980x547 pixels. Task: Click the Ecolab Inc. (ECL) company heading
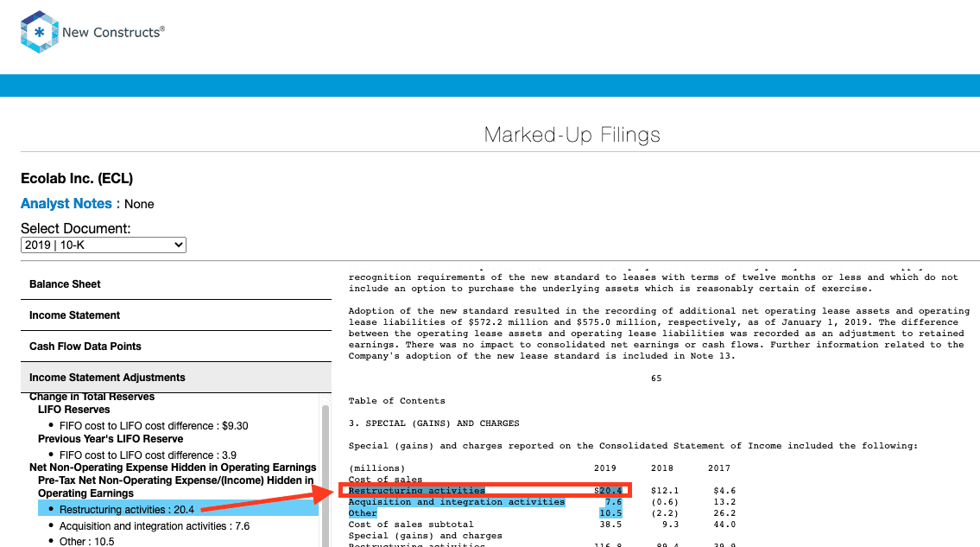[x=77, y=178]
